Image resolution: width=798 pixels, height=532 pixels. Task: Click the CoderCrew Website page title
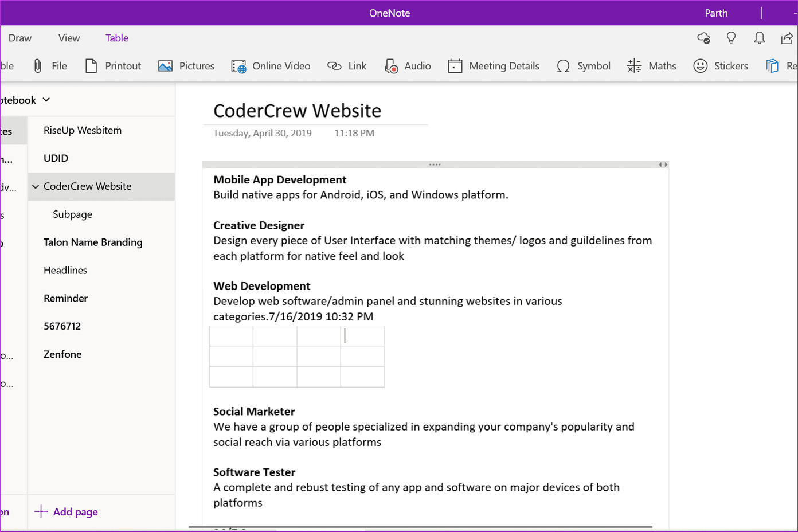[x=297, y=111]
